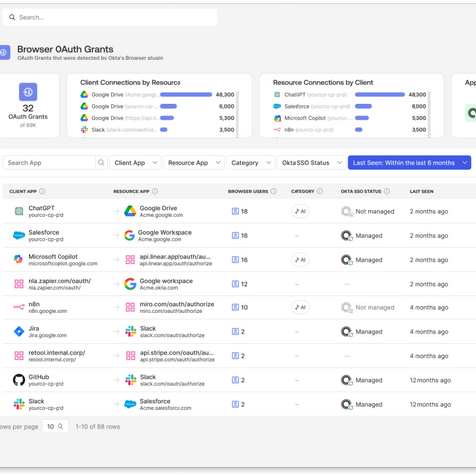Screen dimensions: 476x476
Task: Click the info icon next to RESOURCE APP header
Action: [x=155, y=191]
